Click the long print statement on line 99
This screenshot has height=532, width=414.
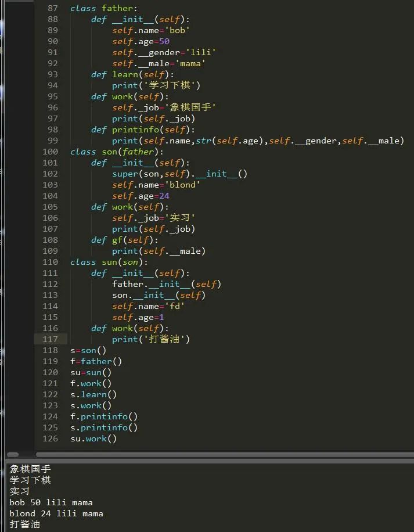(x=258, y=141)
